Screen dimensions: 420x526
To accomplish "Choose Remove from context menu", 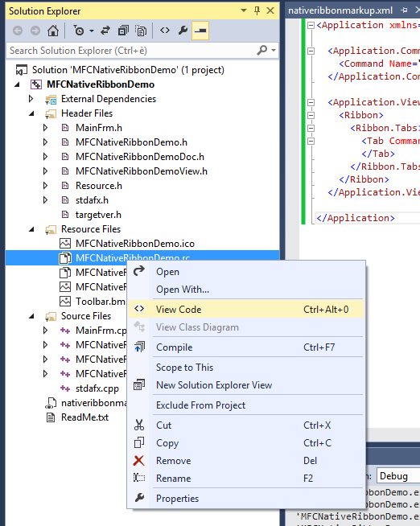I will click(x=246, y=461).
